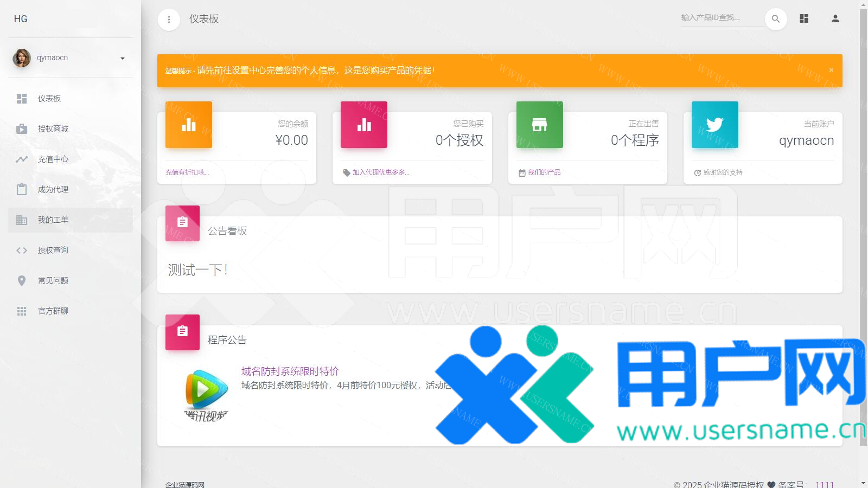The image size is (868, 488).
Task: Open the grid dashboard icon in header
Action: tap(804, 19)
